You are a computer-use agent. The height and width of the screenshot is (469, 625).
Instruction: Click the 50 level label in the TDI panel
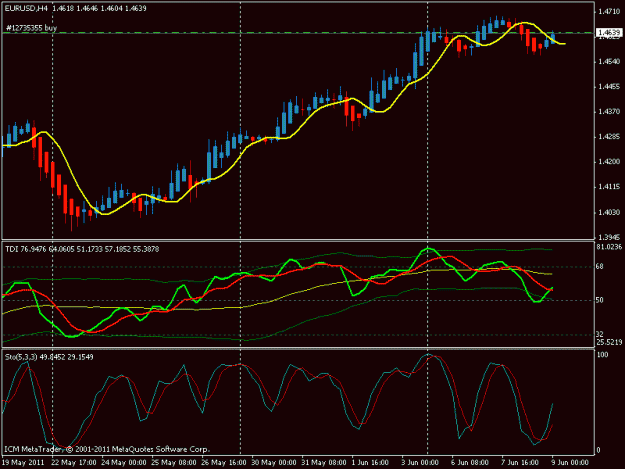point(599,300)
